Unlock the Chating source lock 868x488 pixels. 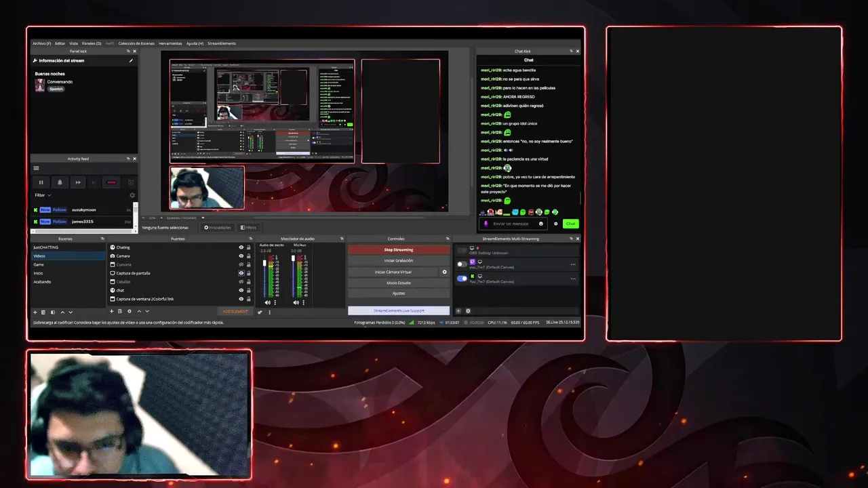pos(249,247)
